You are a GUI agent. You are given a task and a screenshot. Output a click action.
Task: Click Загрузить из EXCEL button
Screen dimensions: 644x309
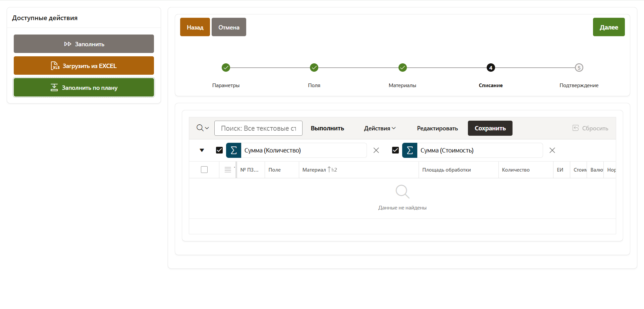tap(84, 66)
